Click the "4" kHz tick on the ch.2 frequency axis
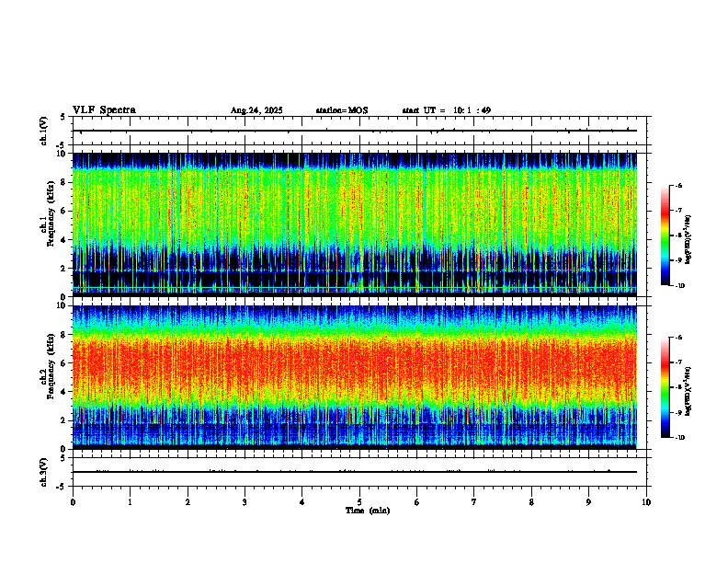 coord(63,392)
